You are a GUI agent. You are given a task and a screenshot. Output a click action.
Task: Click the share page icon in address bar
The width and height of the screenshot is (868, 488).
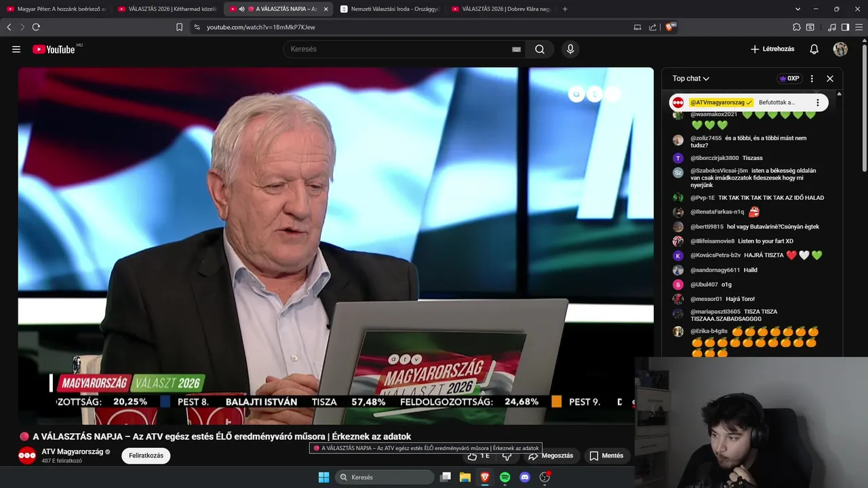[x=652, y=27]
